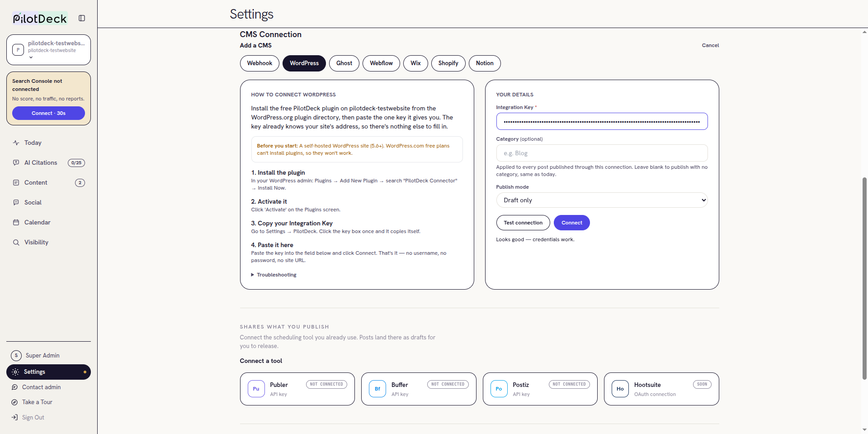This screenshot has height=434, width=868.
Task: Select the Ghost CMS tab
Action: (344, 63)
